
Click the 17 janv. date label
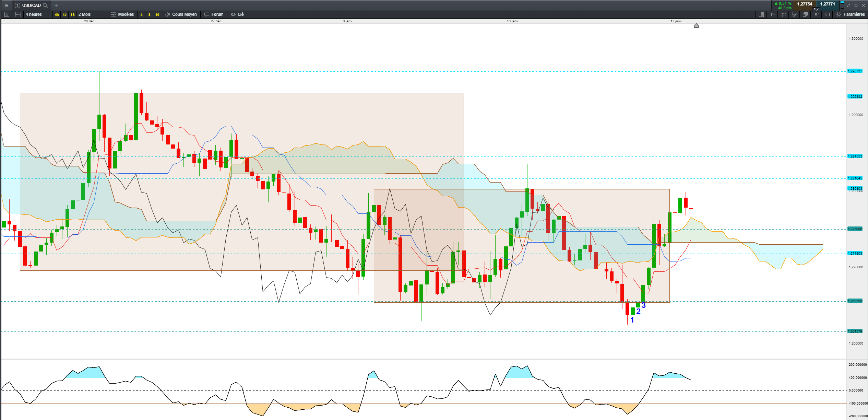point(676,21)
